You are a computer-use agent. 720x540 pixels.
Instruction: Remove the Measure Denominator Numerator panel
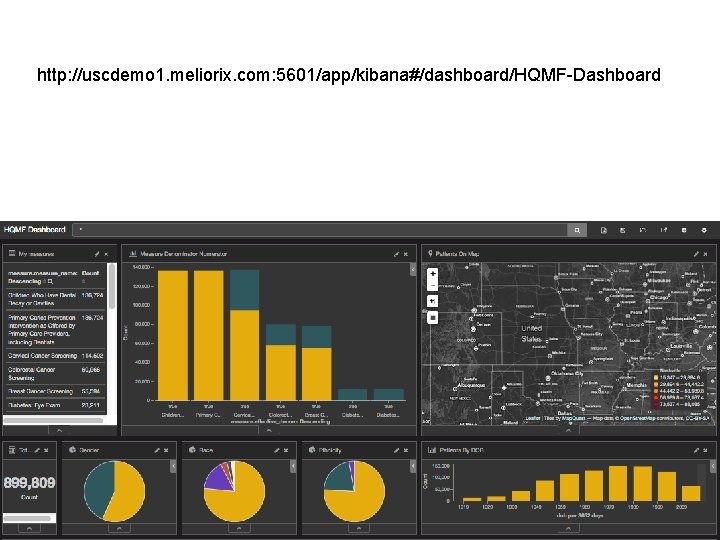point(405,253)
